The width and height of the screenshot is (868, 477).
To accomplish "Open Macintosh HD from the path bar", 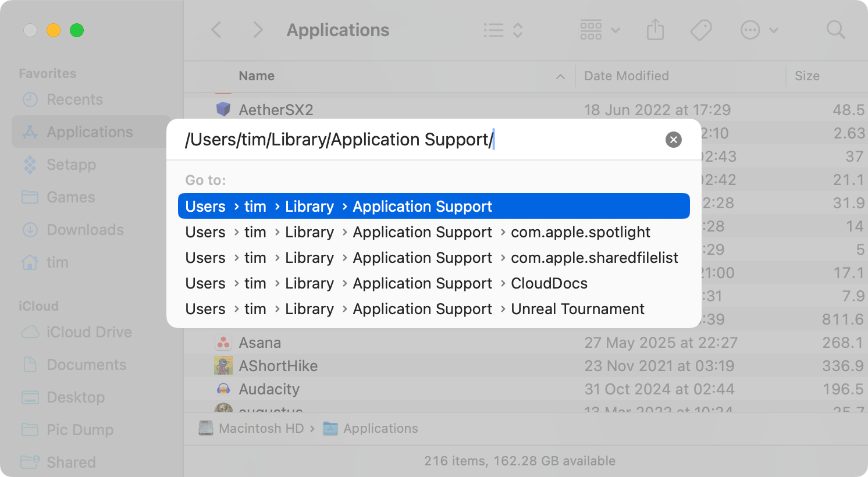I will [261, 428].
